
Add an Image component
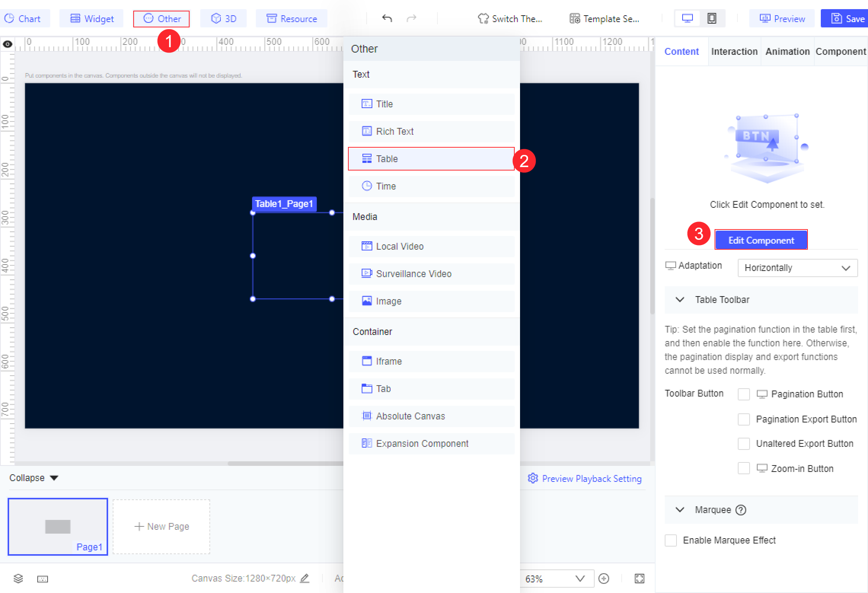(x=431, y=301)
